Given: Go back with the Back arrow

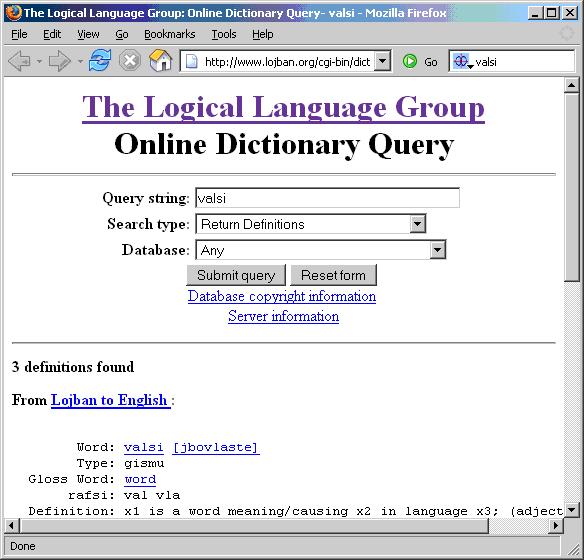Looking at the screenshot, I should (19, 61).
